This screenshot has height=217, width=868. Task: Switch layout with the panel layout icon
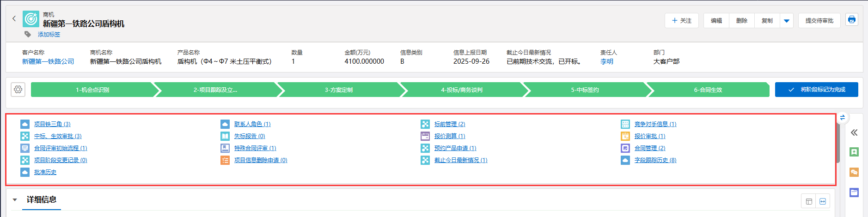[809, 201]
